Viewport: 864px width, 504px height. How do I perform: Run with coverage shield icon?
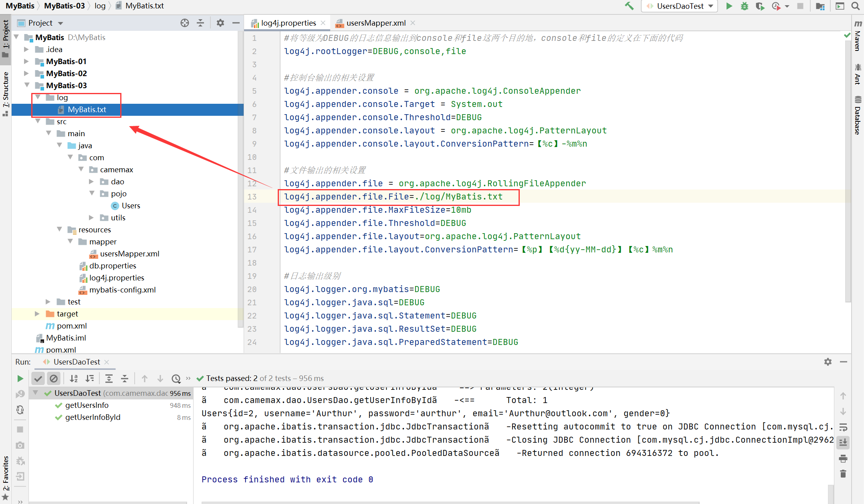pyautogui.click(x=759, y=6)
